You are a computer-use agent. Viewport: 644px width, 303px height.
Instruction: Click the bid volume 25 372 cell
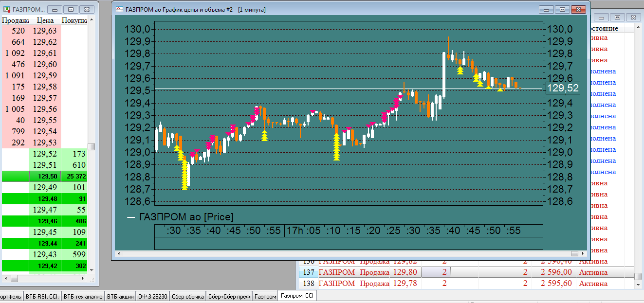pyautogui.click(x=74, y=176)
